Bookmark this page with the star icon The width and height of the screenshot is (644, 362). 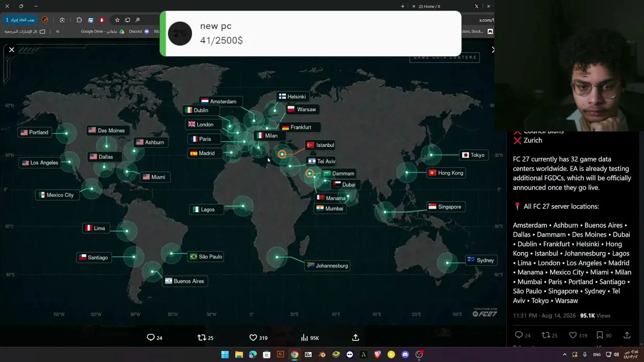[117, 20]
